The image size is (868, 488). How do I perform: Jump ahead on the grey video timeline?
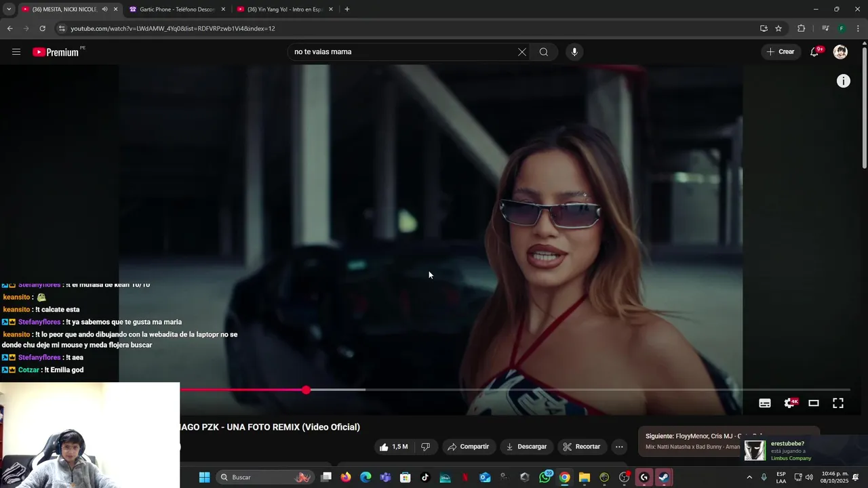(x=607, y=390)
